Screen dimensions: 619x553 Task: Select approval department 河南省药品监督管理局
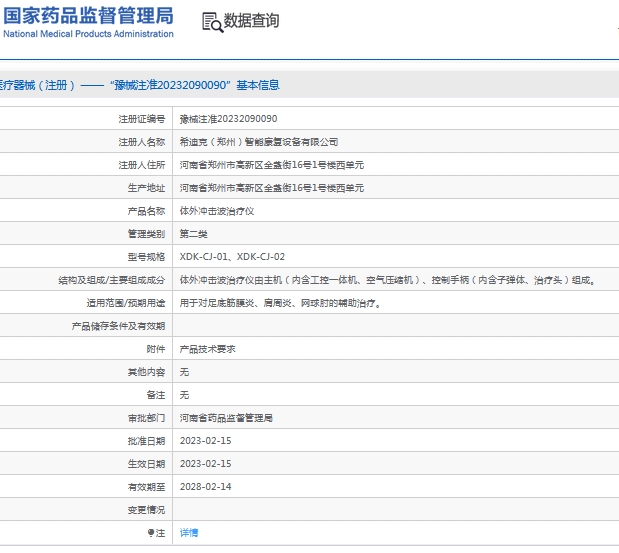(226, 418)
